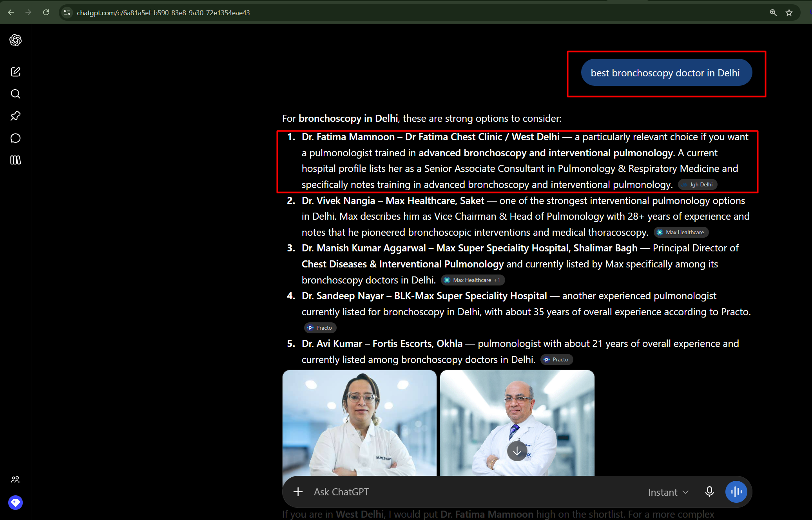Open the Practo source chip beside Dr. Avi Kumar
The height and width of the screenshot is (520, 812).
click(556, 359)
